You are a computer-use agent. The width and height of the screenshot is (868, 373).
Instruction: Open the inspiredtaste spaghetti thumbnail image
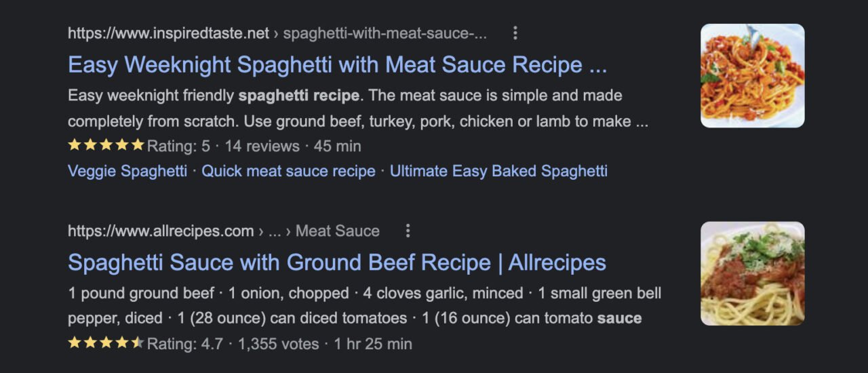click(752, 76)
